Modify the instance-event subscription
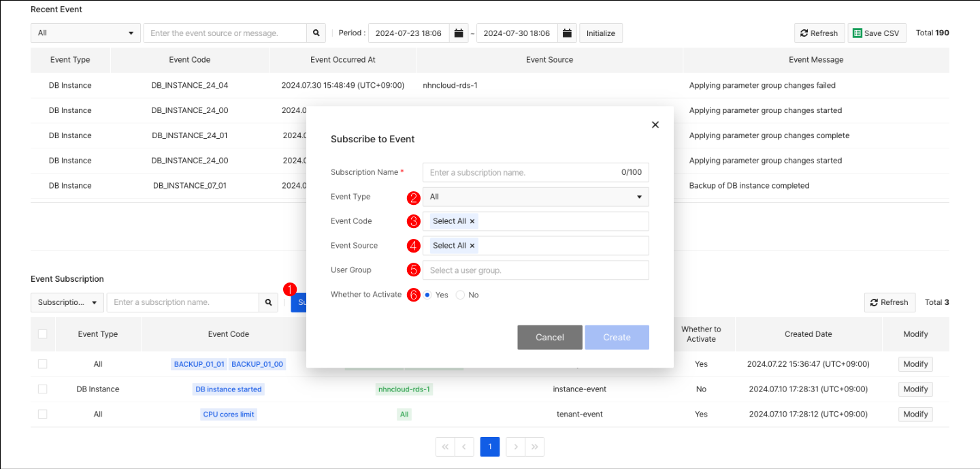Screen dimensions: 980x469 pos(915,389)
